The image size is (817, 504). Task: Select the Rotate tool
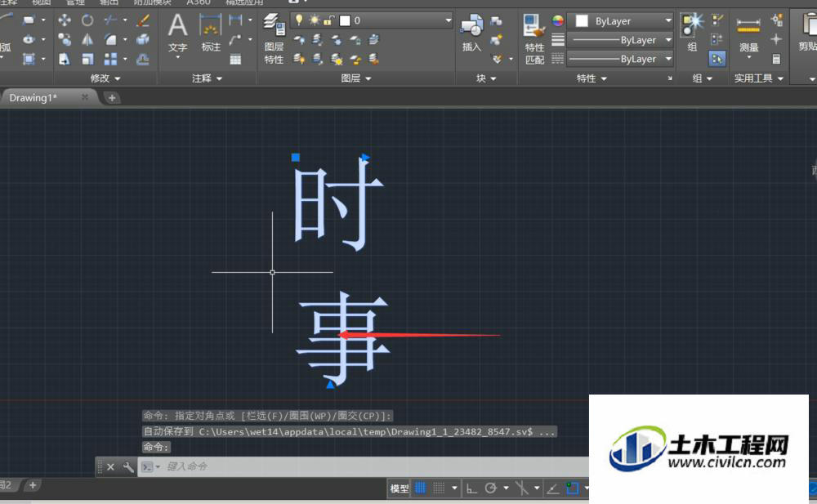pos(87,20)
